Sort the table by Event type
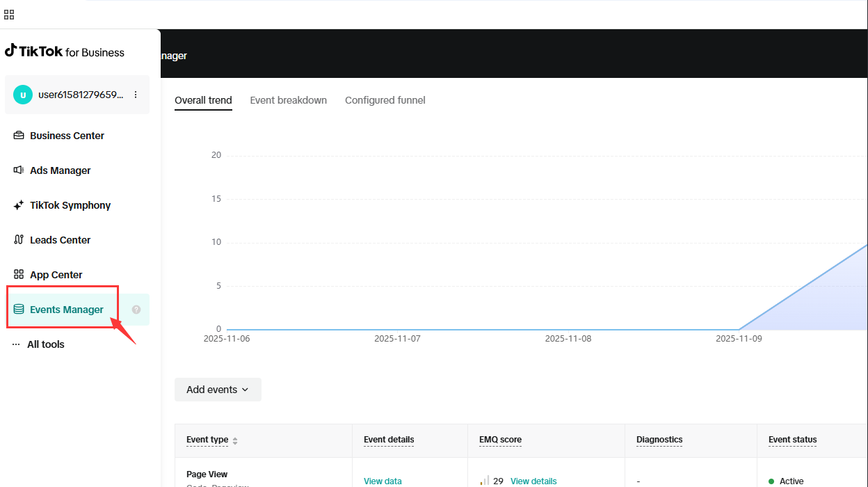 coord(235,440)
